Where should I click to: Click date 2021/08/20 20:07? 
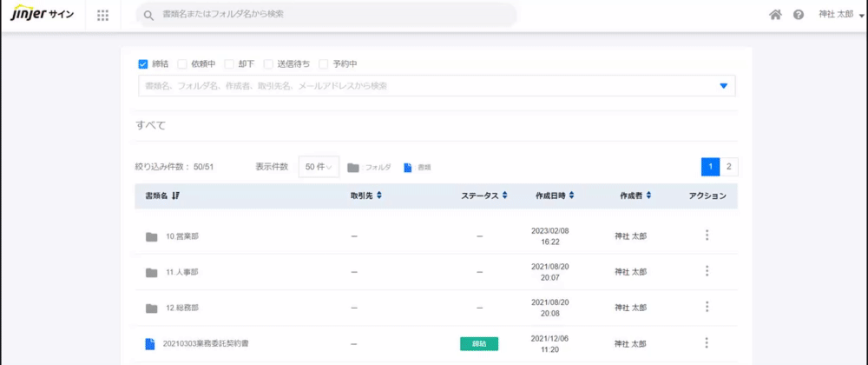coord(549,271)
